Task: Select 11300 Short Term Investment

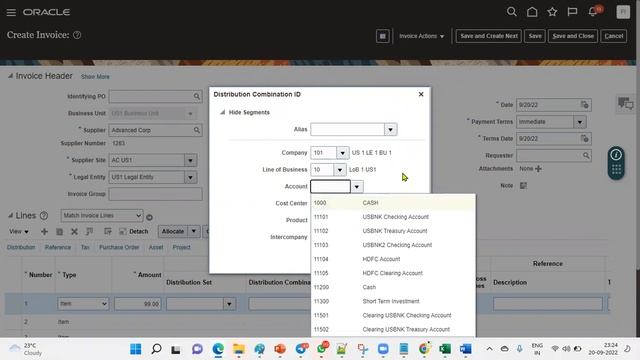Action: [x=393, y=302]
